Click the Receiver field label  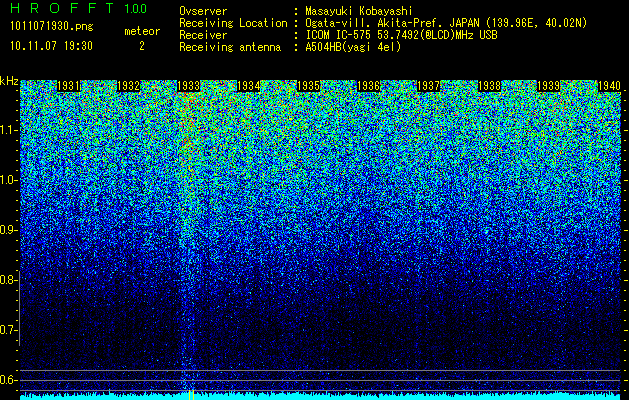click(203, 35)
